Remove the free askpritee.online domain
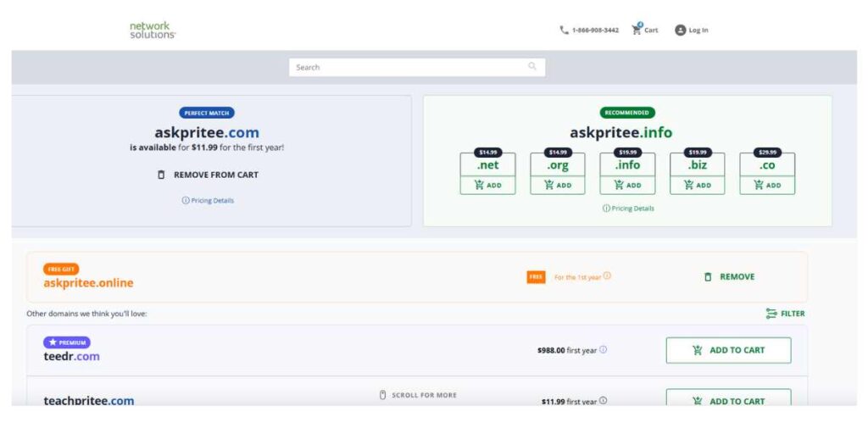 pyautogui.click(x=729, y=277)
